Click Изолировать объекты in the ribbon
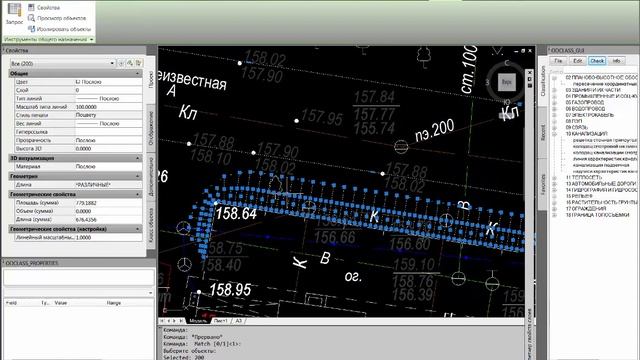This screenshot has width=640, height=360. [x=59, y=29]
